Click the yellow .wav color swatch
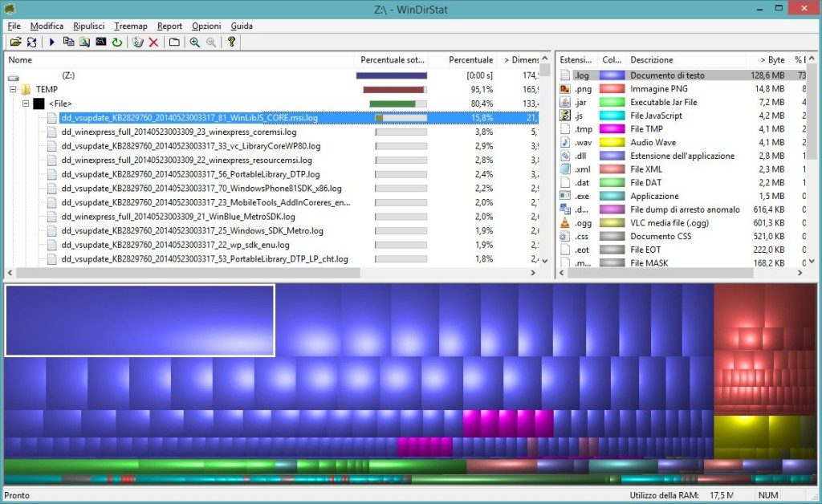This screenshot has width=822, height=504. (x=612, y=143)
